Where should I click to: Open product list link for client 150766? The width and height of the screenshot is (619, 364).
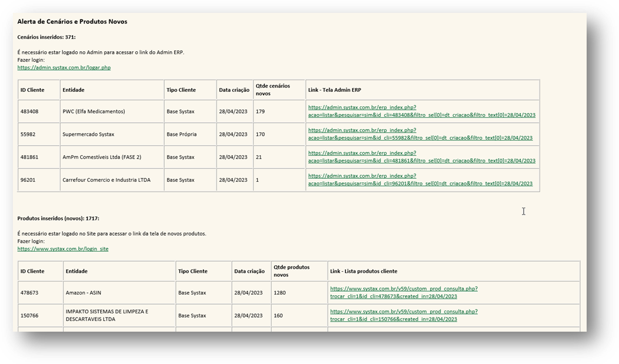[404, 316]
